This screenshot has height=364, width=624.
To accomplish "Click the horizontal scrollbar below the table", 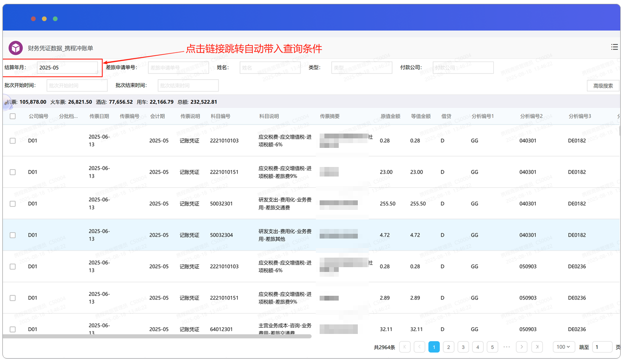I will click(x=157, y=336).
